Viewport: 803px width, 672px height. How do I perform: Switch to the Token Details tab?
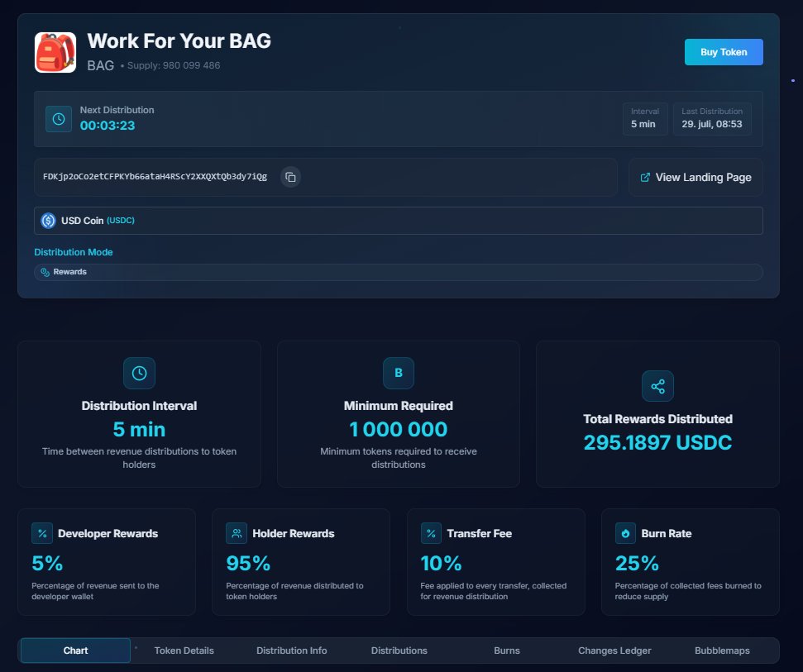point(184,651)
